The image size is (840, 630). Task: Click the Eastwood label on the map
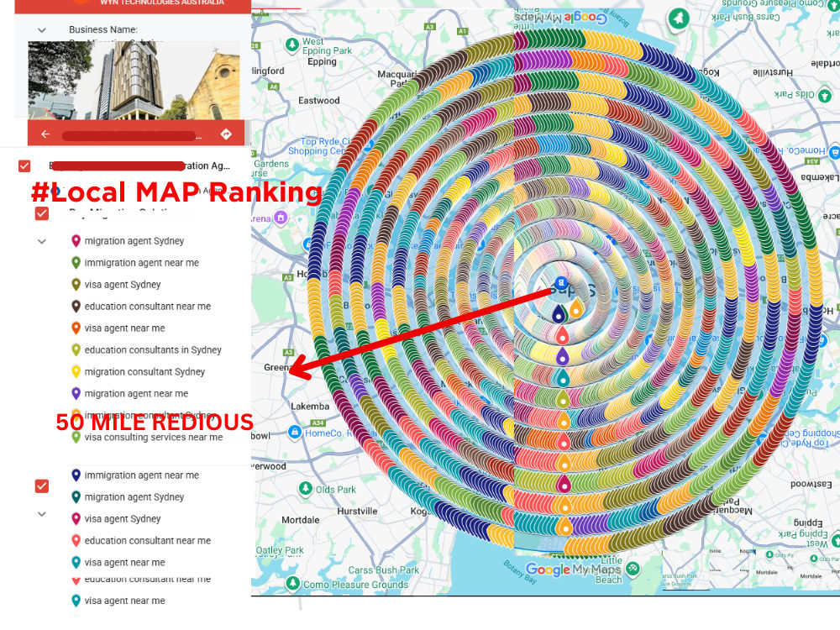[318, 100]
